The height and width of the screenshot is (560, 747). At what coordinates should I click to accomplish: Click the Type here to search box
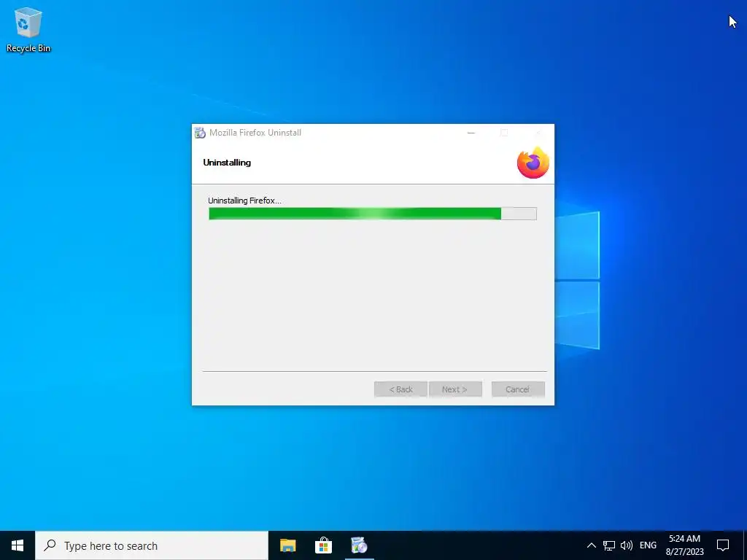152,545
